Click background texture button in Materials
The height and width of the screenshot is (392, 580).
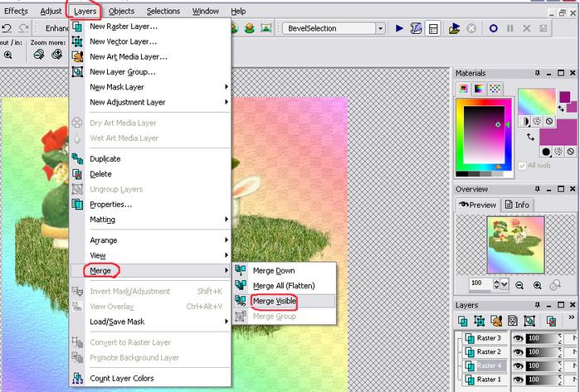coord(558,152)
